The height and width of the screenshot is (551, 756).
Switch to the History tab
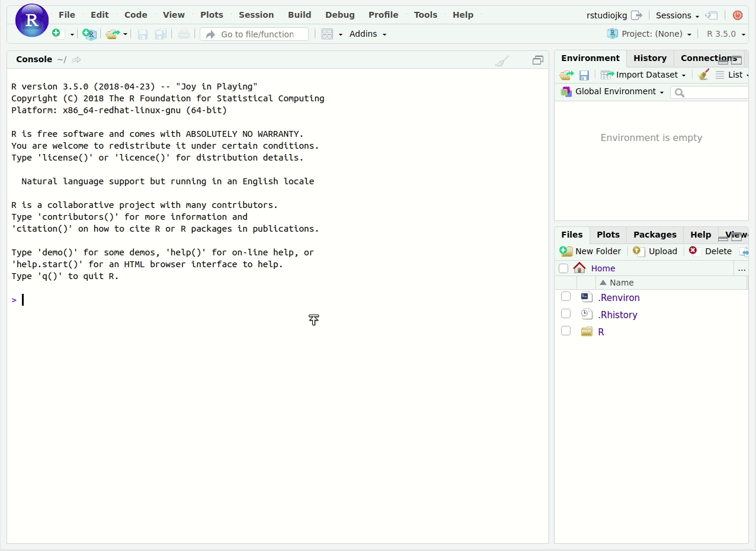point(650,58)
